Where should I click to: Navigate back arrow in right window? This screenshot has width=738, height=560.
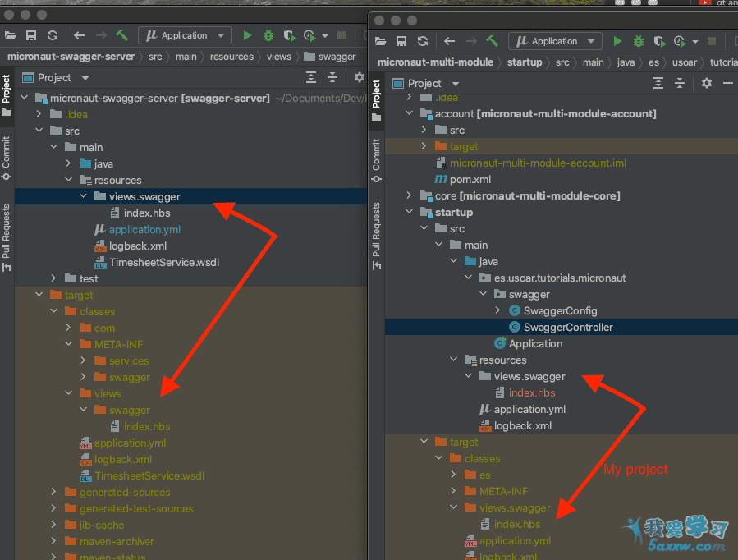pyautogui.click(x=450, y=41)
